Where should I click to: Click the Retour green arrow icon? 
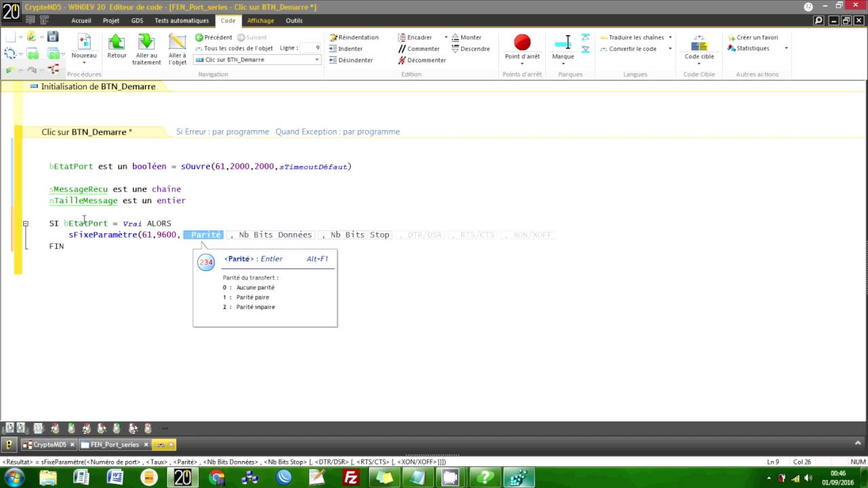(117, 42)
